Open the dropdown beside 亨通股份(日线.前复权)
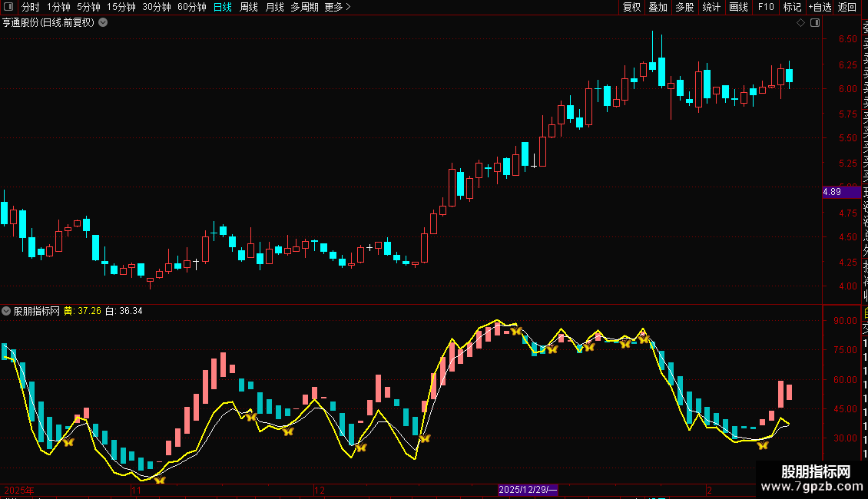868x499 pixels. (x=103, y=23)
